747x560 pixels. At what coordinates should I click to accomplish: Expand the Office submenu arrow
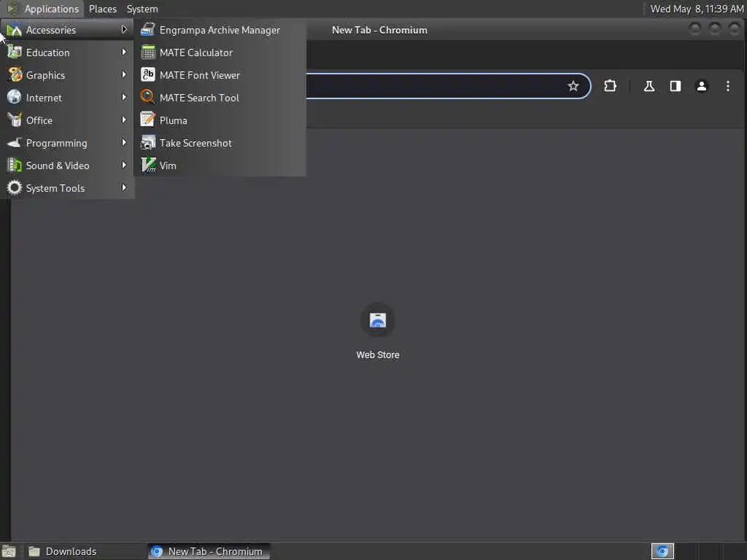click(124, 120)
